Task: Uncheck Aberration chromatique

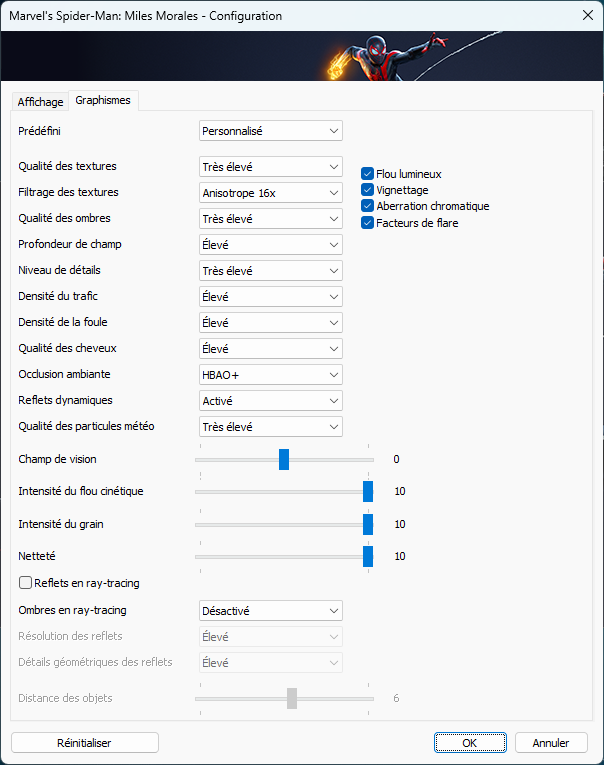Action: pyautogui.click(x=367, y=206)
